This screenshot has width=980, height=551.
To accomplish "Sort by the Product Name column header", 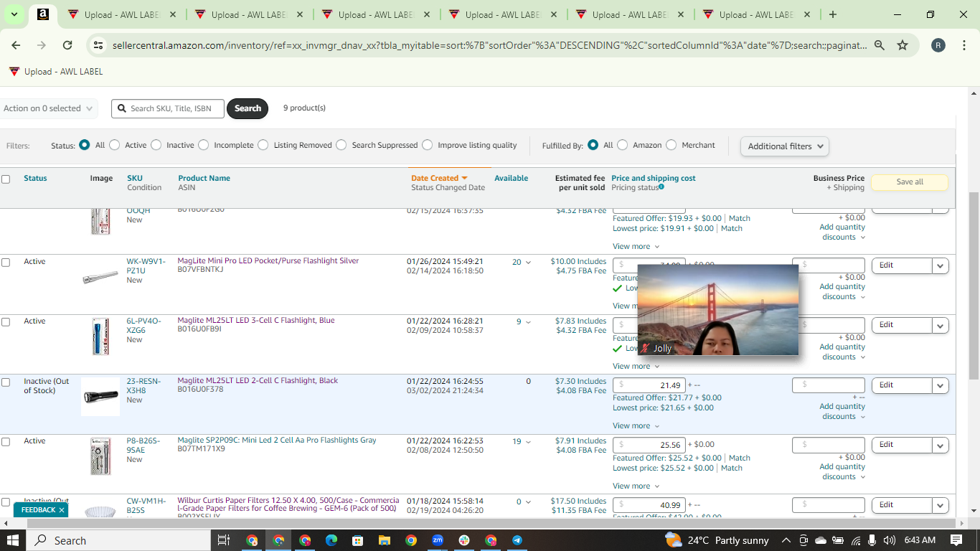I will 204,178.
